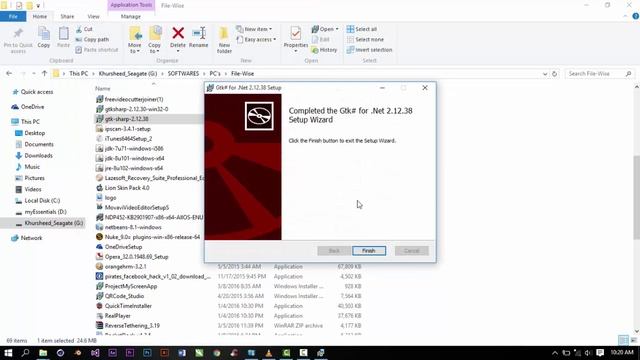Screen dimensions: 640x360
Task: Click the History button in the ribbon
Action: click(324, 50)
